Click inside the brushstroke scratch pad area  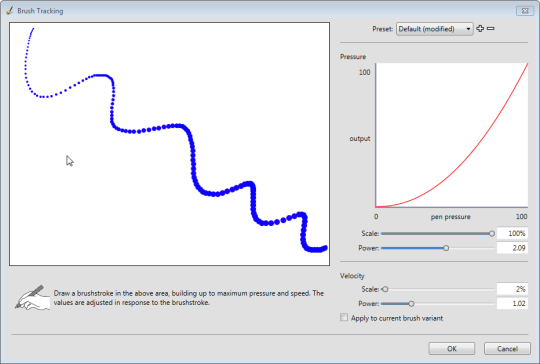pos(169,144)
